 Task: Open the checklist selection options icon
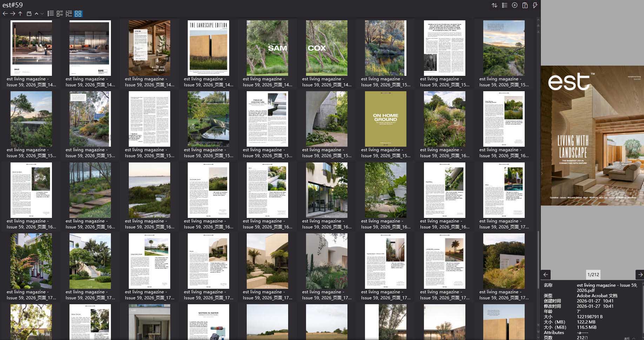click(504, 5)
